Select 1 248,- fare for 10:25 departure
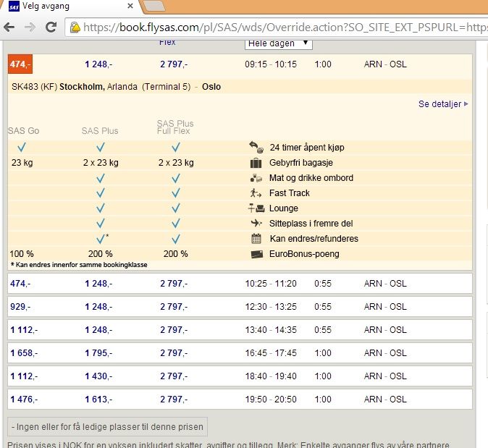 point(98,284)
